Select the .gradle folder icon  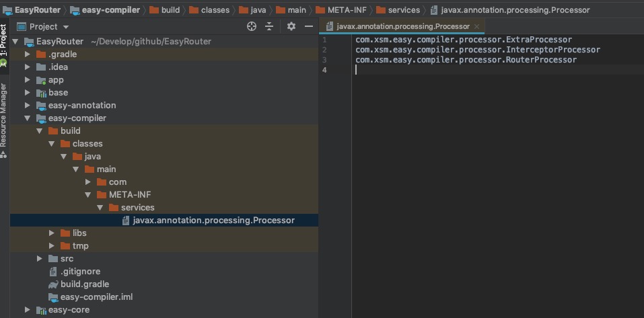coord(40,54)
